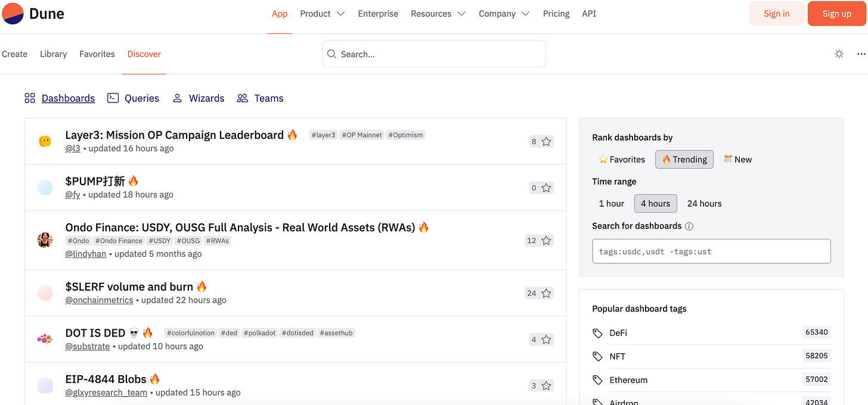Open Layer3: Mission OP Campaign Leaderboard dashboard
The width and height of the screenshot is (868, 405).
point(175,135)
